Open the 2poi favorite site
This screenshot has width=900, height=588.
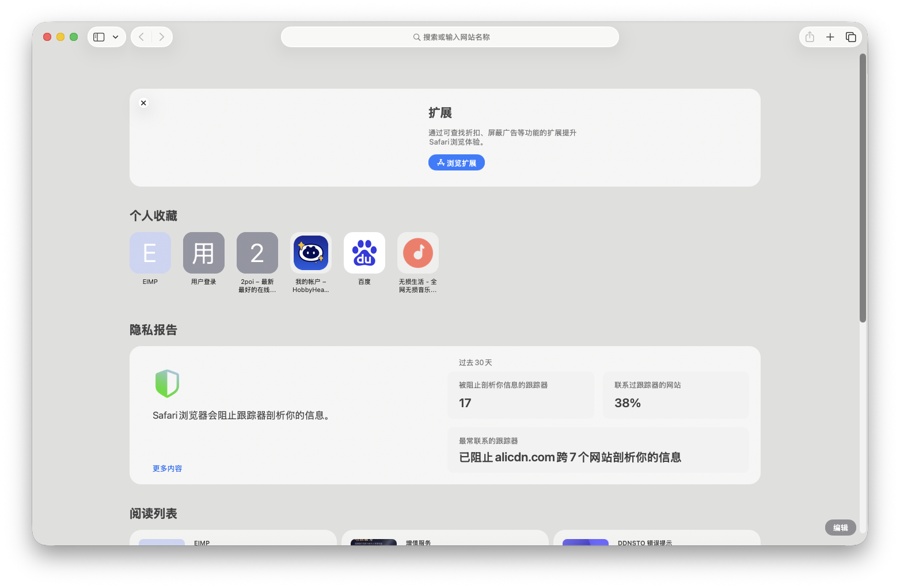[257, 253]
